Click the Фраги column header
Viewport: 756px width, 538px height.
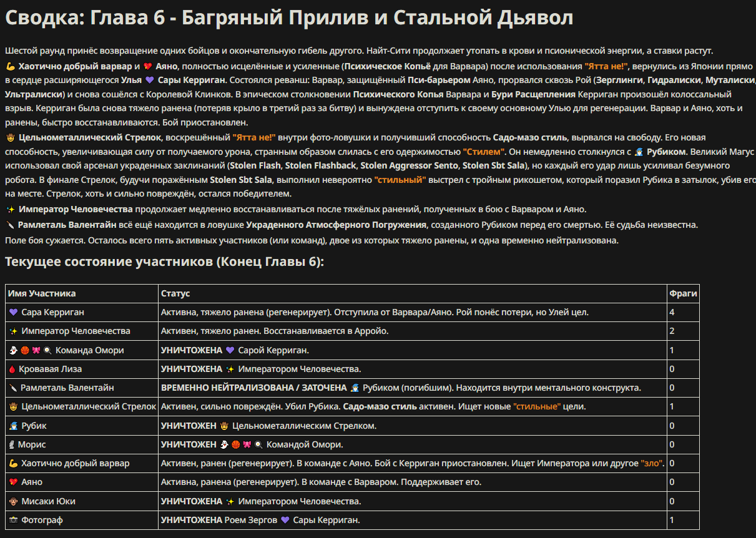(683, 293)
